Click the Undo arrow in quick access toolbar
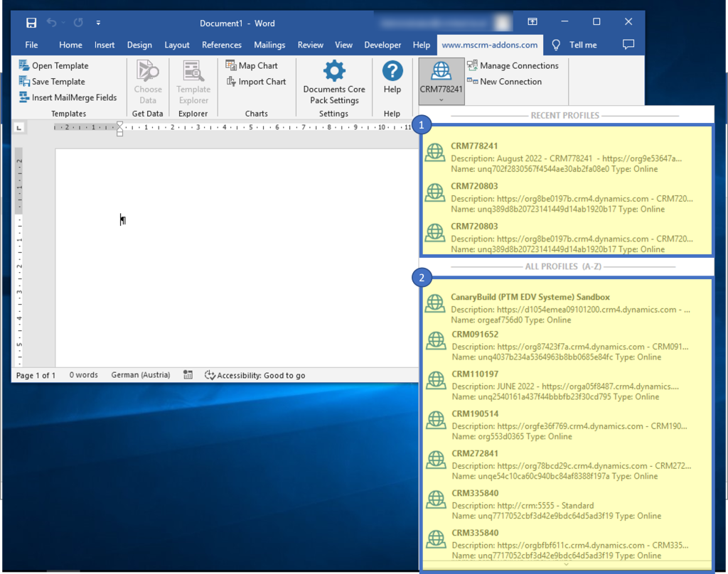The image size is (728, 574). (51, 22)
